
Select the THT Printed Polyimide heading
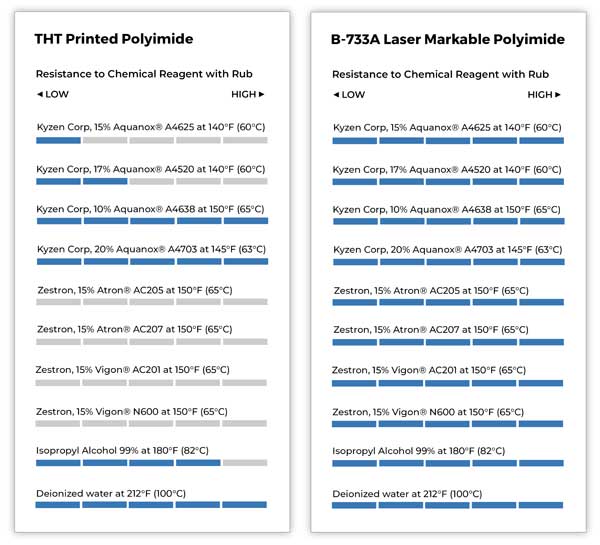[x=114, y=39]
